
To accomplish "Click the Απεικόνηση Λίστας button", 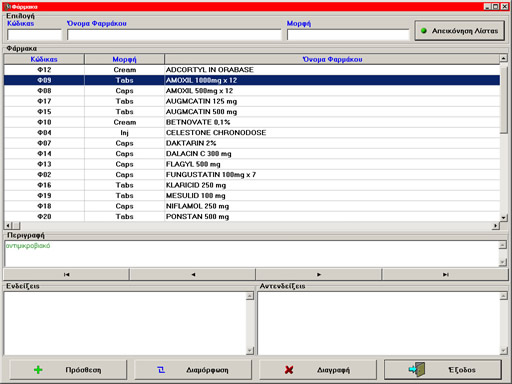I will [x=460, y=31].
